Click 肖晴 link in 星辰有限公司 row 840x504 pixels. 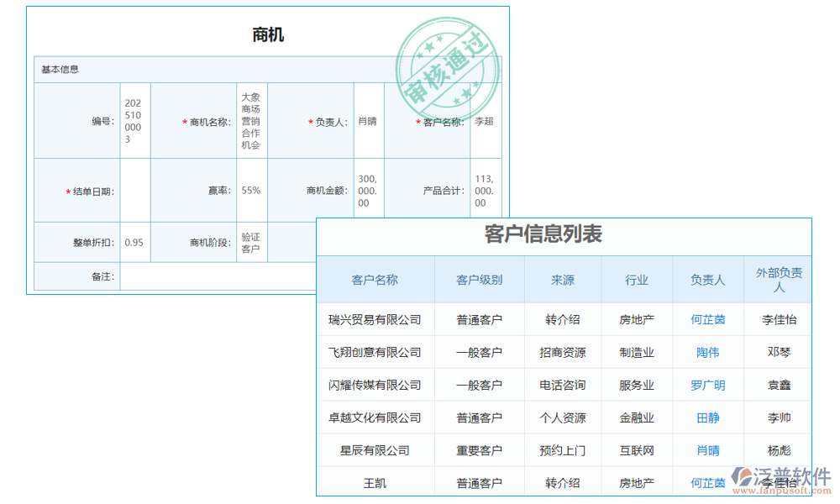pos(706,450)
